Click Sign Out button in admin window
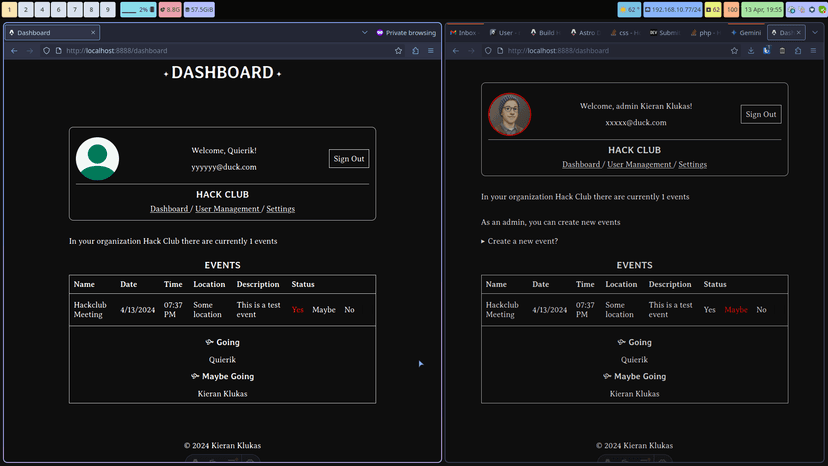Image resolution: width=828 pixels, height=466 pixels. (761, 114)
